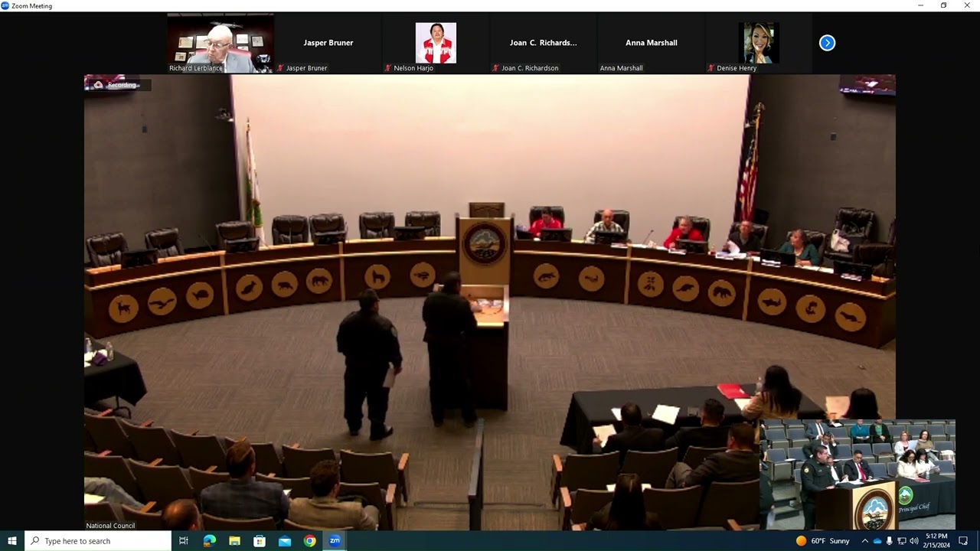
Task: Click Nelson Harjo's participant tile
Action: (x=436, y=43)
